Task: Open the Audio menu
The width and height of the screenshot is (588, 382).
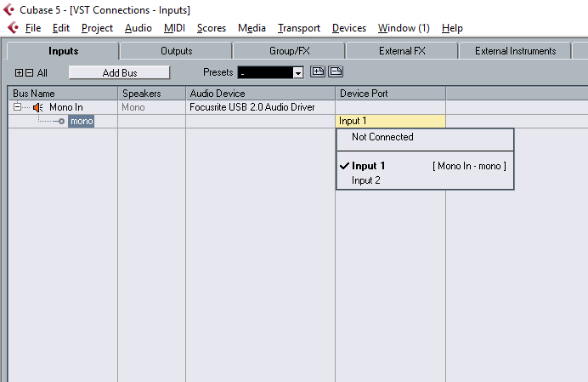Action: (139, 28)
